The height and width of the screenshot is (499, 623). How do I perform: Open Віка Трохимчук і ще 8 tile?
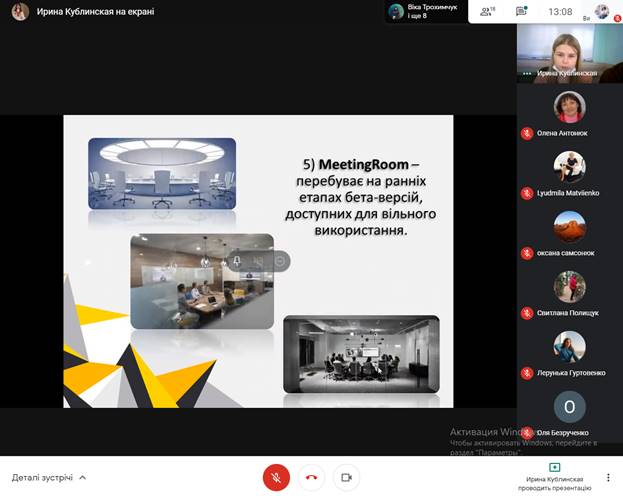[426, 12]
